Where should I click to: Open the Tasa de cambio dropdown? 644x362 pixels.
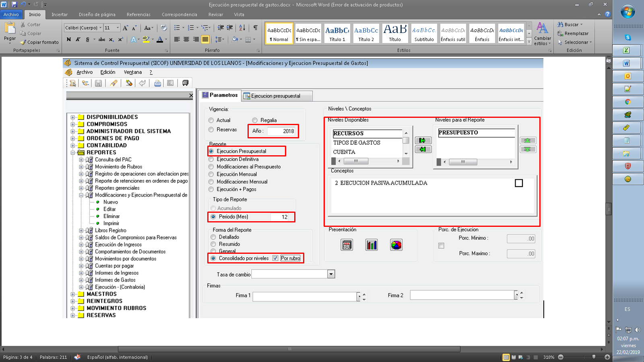point(331,274)
